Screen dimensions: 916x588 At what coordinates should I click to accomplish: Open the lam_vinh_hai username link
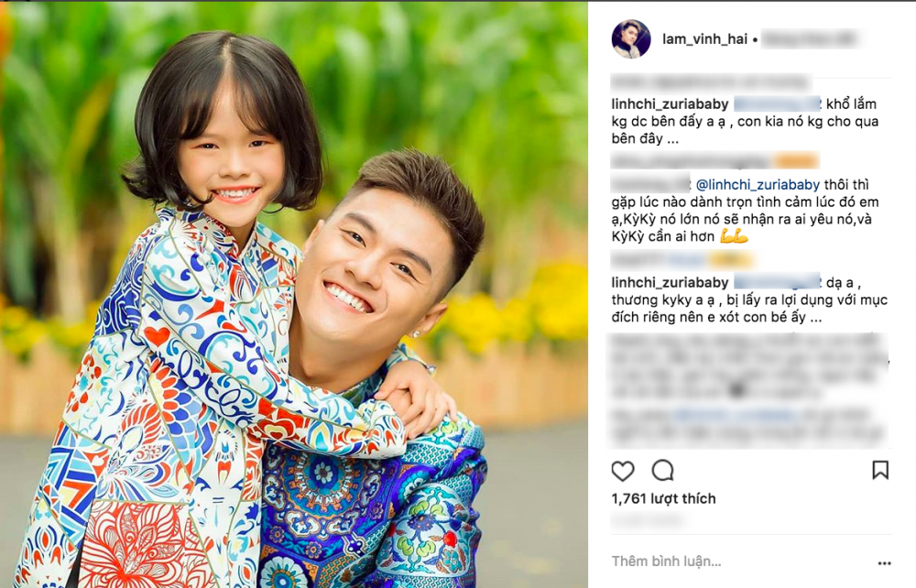click(704, 39)
